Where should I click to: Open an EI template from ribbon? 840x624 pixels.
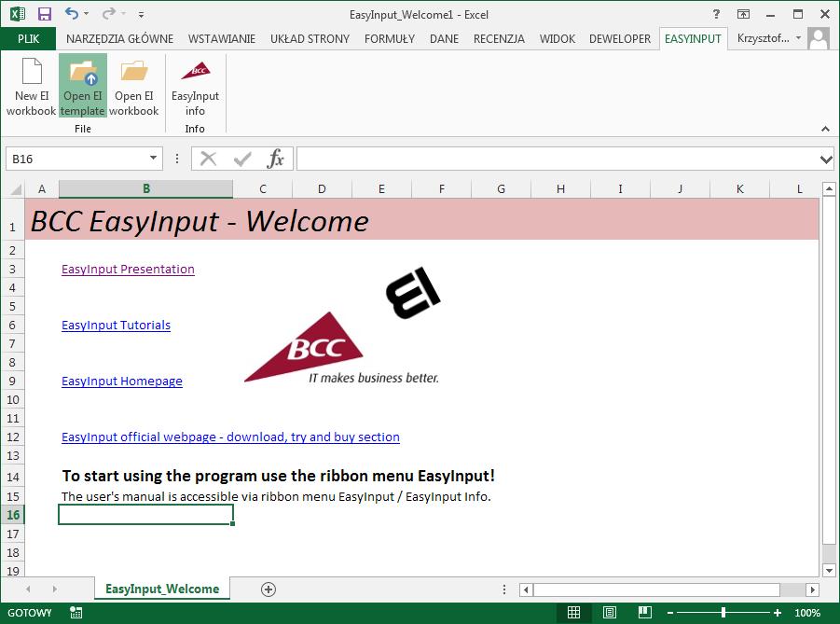tap(83, 86)
